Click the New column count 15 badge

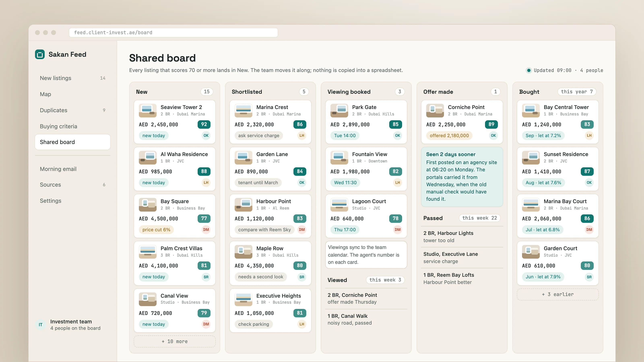206,92
